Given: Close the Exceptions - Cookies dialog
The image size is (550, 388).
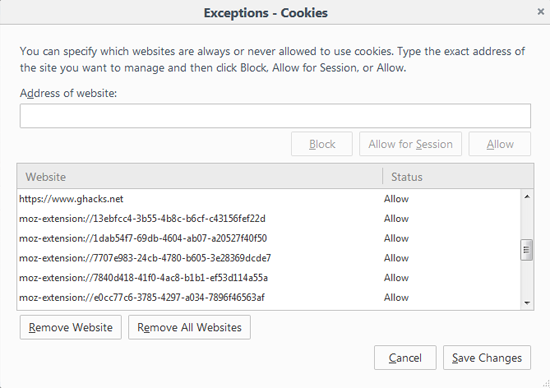Looking at the screenshot, I should click(x=541, y=12).
